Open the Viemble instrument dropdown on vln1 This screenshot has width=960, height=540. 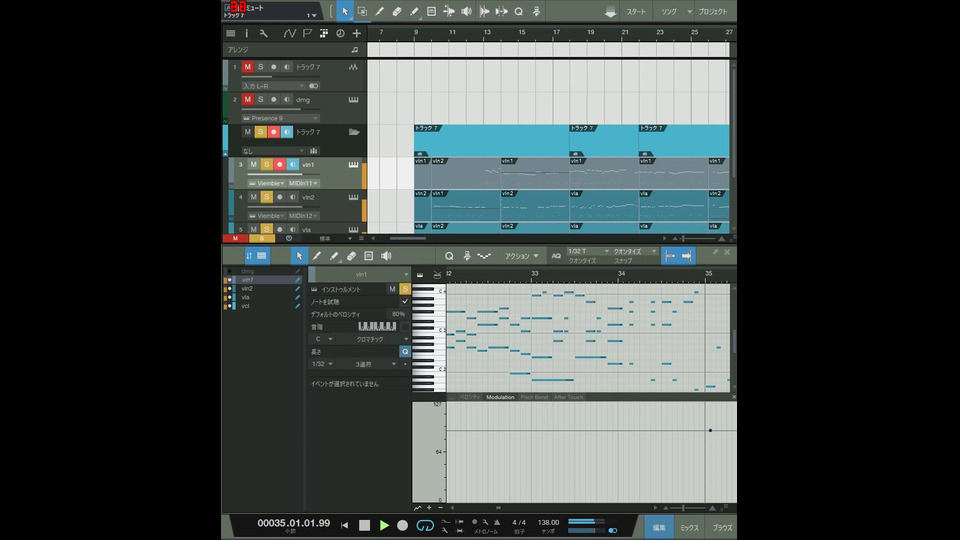click(x=268, y=183)
